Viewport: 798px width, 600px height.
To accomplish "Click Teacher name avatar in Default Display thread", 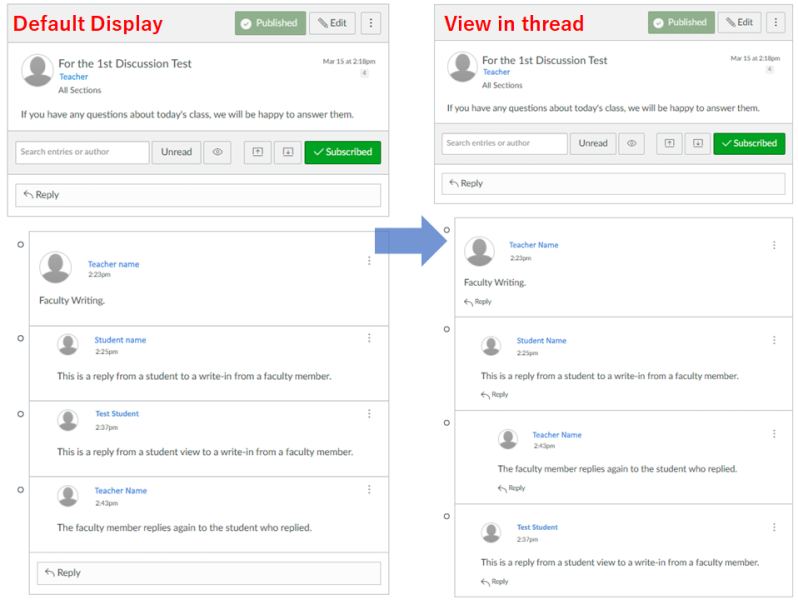I will (55, 267).
